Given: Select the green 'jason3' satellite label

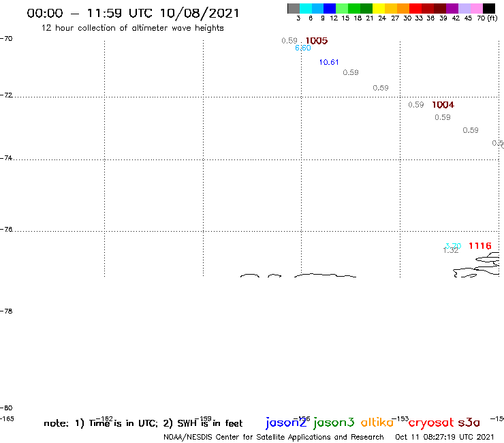Looking at the screenshot, I should 334,423.
